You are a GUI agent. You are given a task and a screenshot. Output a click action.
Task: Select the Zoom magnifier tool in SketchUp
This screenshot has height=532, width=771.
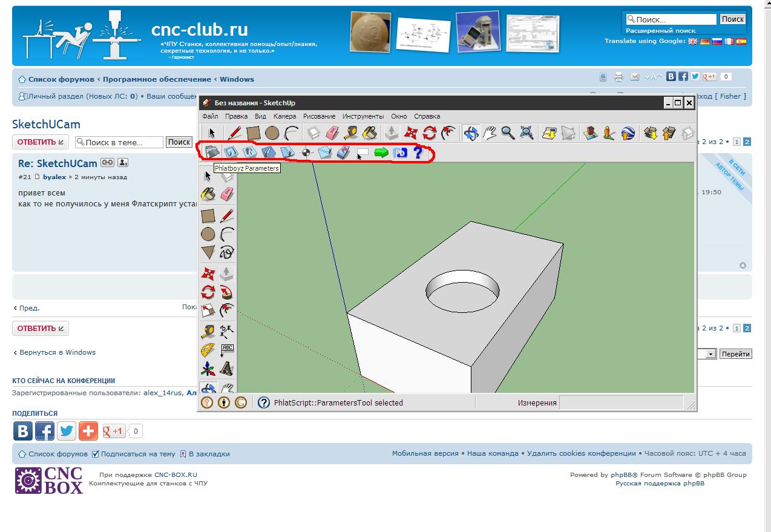tap(508, 133)
